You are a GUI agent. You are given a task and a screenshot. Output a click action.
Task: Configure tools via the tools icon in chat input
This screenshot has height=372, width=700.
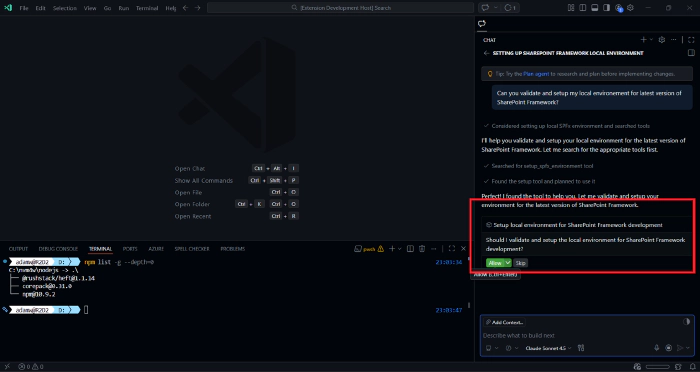pyautogui.click(x=581, y=348)
